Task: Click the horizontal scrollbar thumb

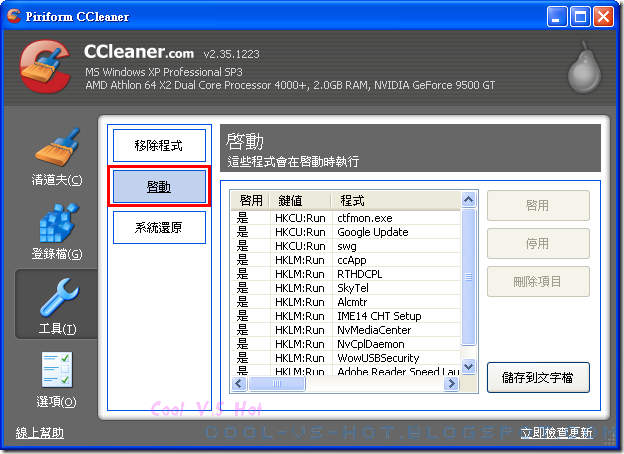Action: [x=277, y=384]
